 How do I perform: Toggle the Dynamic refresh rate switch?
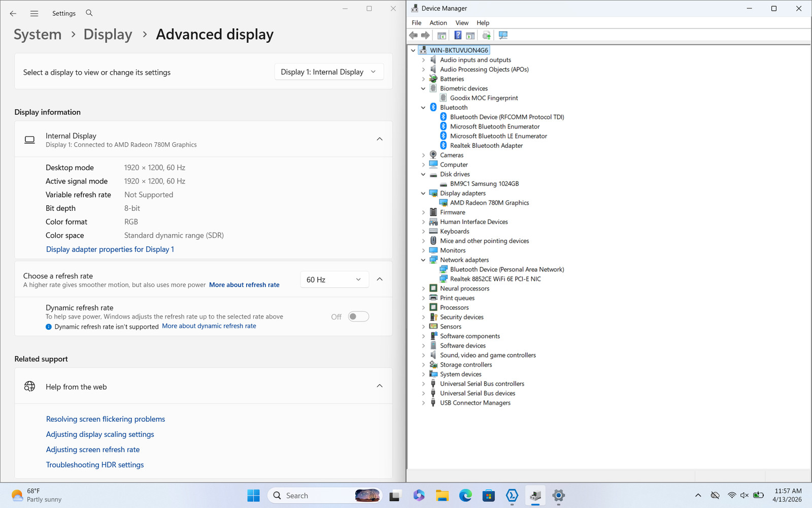click(358, 316)
